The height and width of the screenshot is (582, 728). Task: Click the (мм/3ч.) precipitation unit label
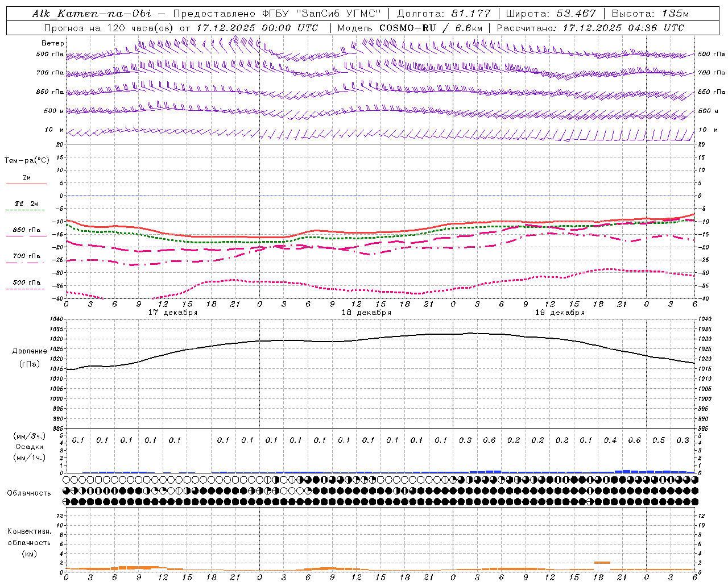(30, 436)
